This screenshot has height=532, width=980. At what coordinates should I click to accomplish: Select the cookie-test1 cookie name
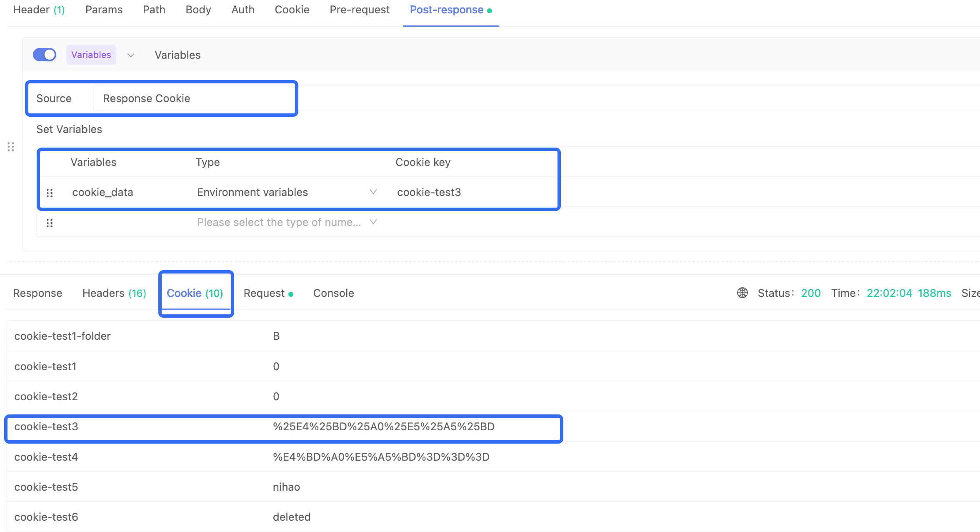pos(45,366)
